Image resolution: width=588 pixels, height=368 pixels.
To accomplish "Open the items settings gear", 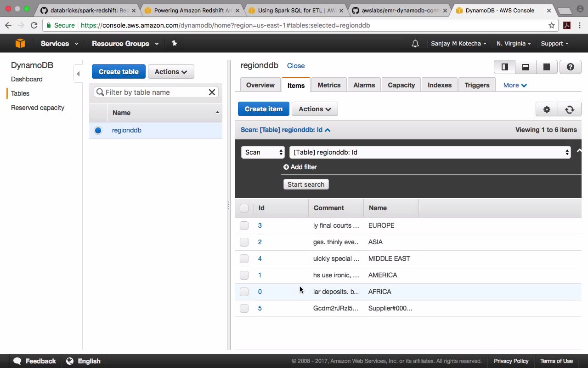I will coord(547,109).
